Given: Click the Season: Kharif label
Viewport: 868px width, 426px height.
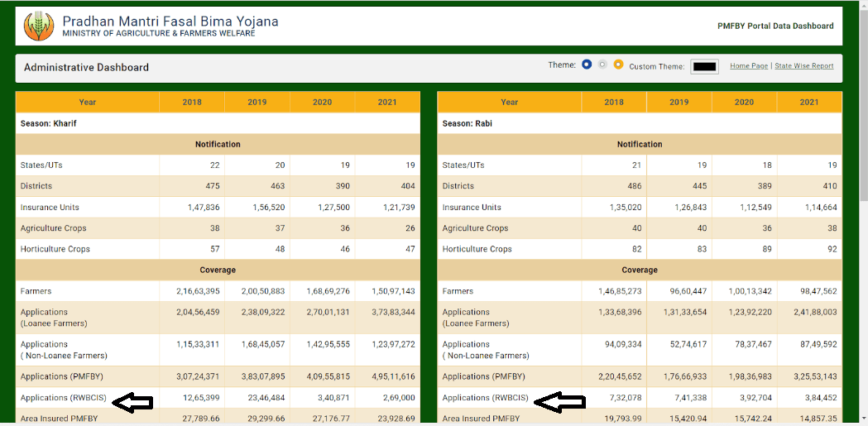Looking at the screenshot, I should (48, 123).
